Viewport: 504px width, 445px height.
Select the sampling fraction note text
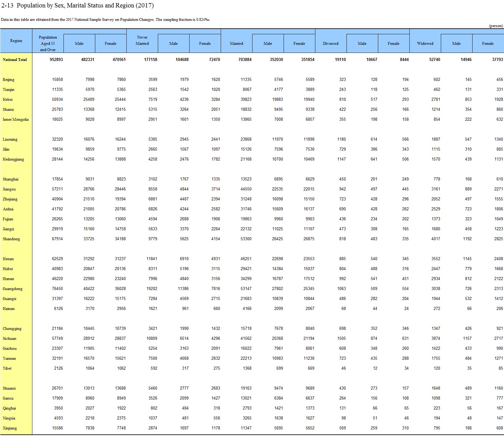pos(105,20)
